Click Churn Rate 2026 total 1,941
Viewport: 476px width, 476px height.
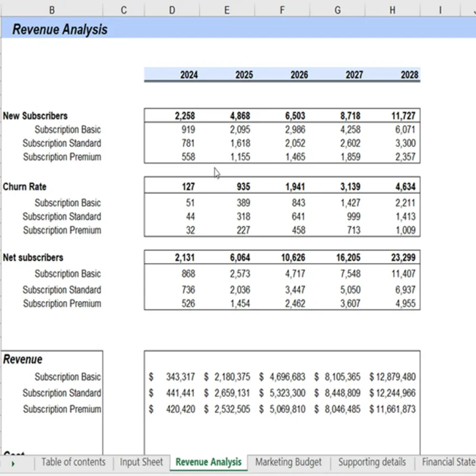point(295,186)
